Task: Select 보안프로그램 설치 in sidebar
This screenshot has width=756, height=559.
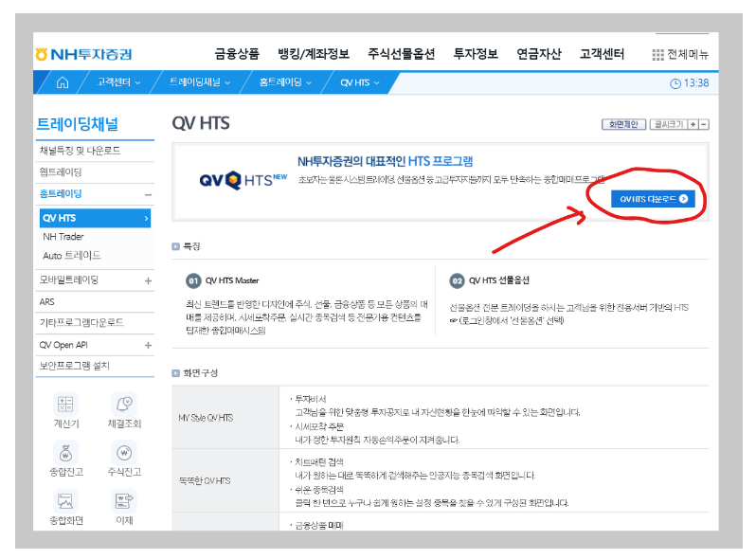Action: 95,366
